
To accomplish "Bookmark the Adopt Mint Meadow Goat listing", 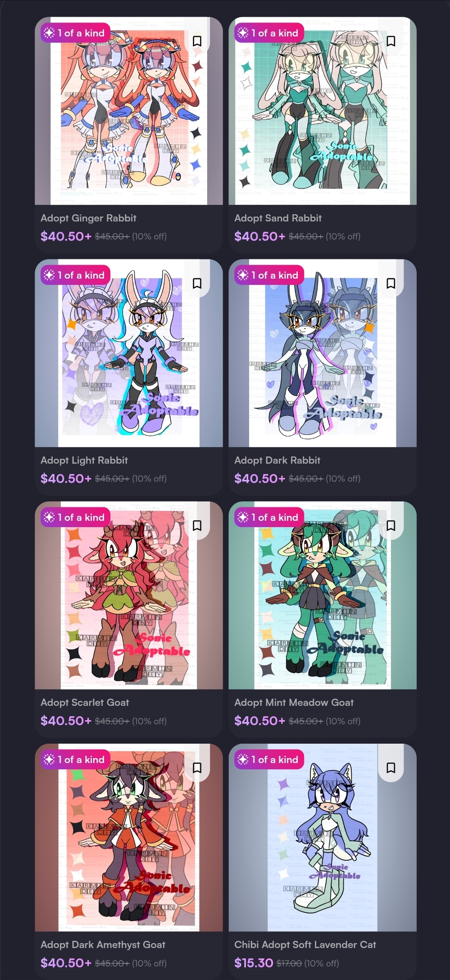I will [x=391, y=525].
